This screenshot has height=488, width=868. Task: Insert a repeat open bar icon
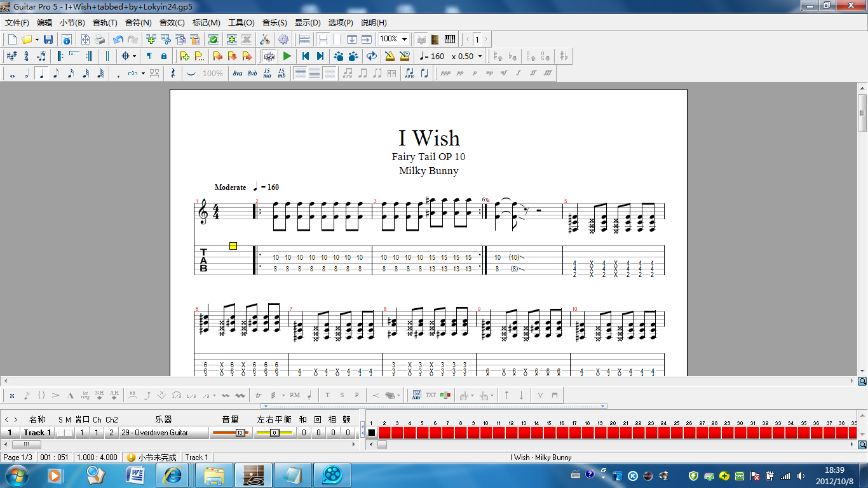pyautogui.click(x=60, y=56)
